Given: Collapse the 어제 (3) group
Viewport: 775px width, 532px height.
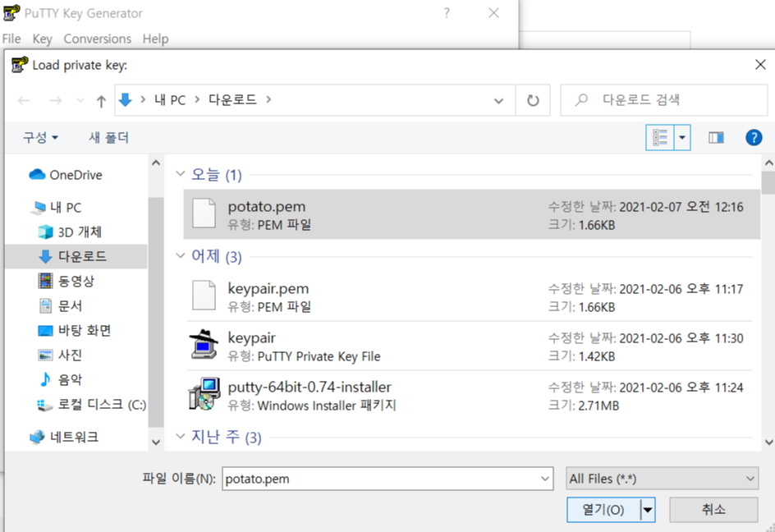Looking at the screenshot, I should pyautogui.click(x=181, y=255).
